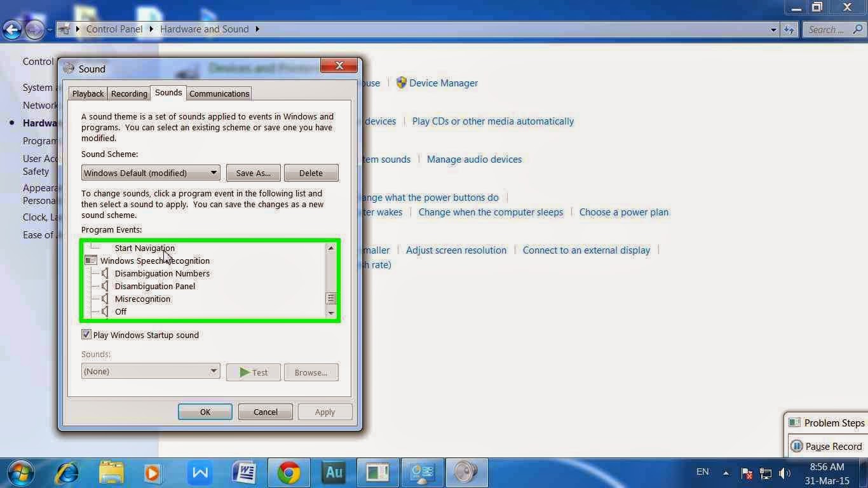Image resolution: width=868 pixels, height=488 pixels.
Task: Open the network icon in system tray
Action: [x=766, y=473]
